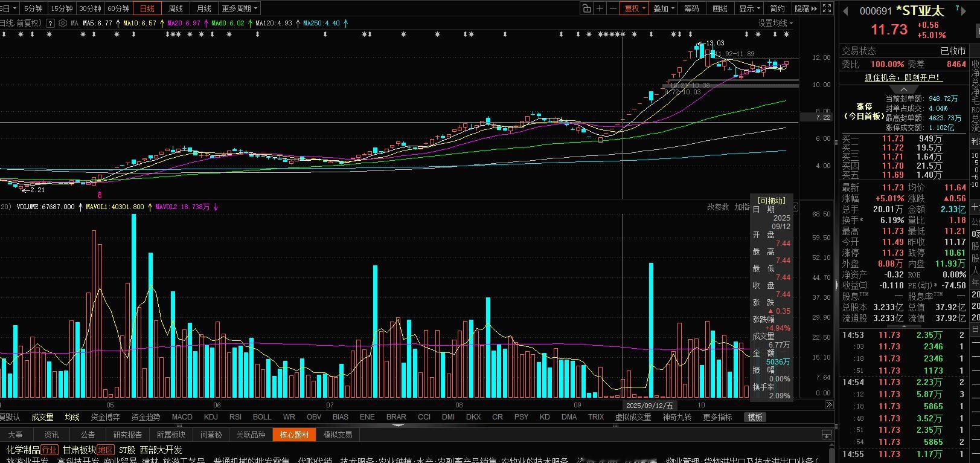Image resolution: width=980 pixels, height=463 pixels.
Task: Click the scroll-right double chevron below volume chart
Action: tap(829, 405)
